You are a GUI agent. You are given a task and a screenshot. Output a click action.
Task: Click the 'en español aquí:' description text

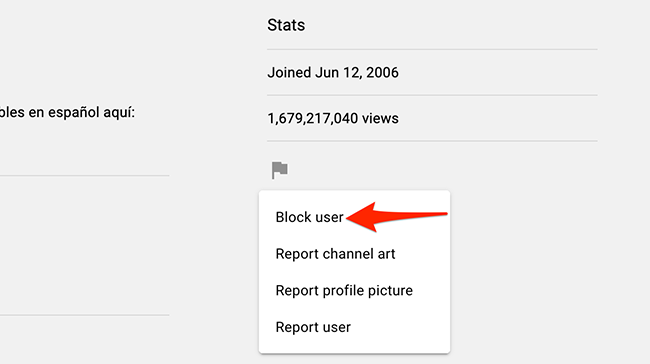coord(81,112)
